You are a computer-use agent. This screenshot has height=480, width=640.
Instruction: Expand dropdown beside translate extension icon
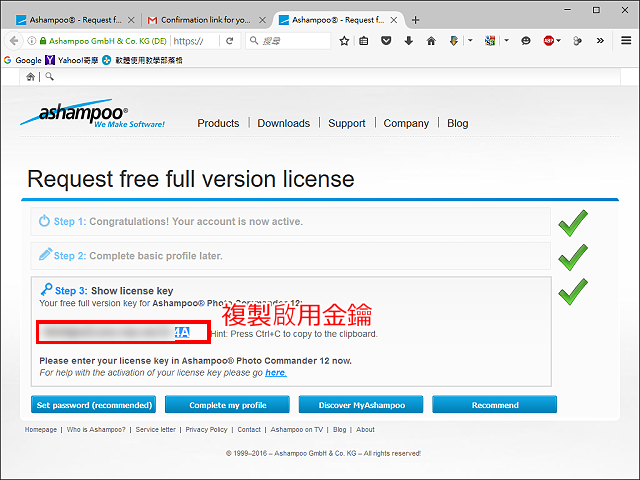507,40
